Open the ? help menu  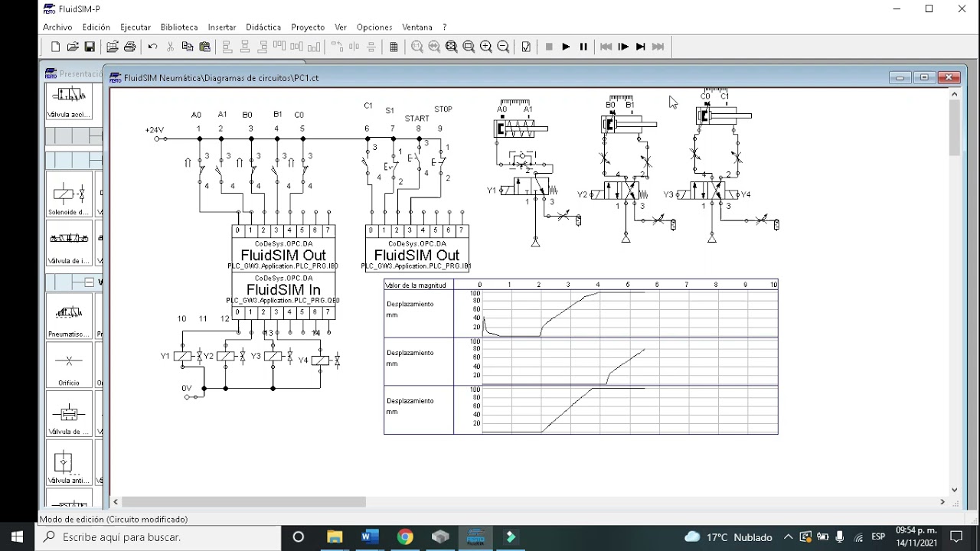pyautogui.click(x=445, y=27)
